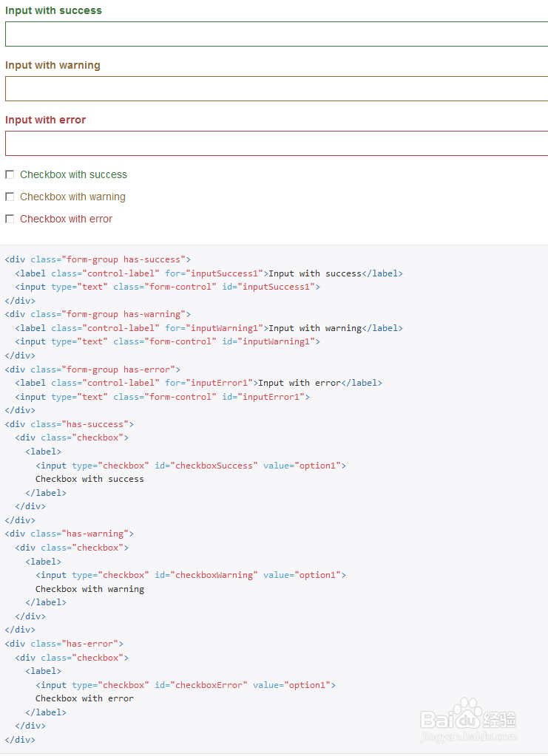
Task: Click the "Input with success" heading label
Action: pyautogui.click(x=53, y=10)
